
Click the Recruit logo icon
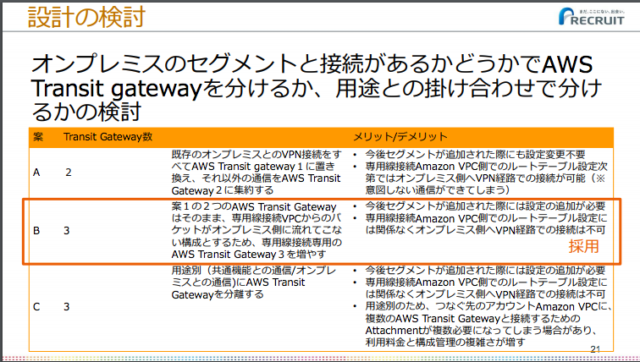click(x=591, y=17)
